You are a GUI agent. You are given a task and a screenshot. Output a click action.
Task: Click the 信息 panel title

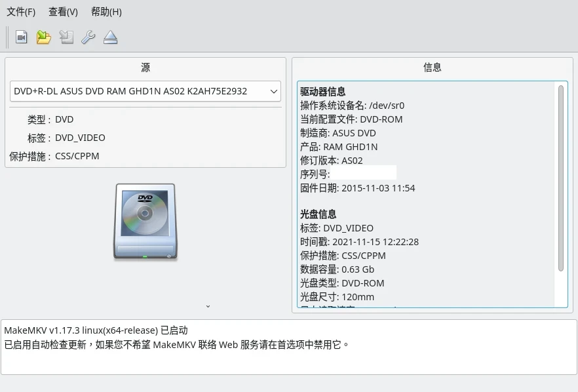pos(432,67)
